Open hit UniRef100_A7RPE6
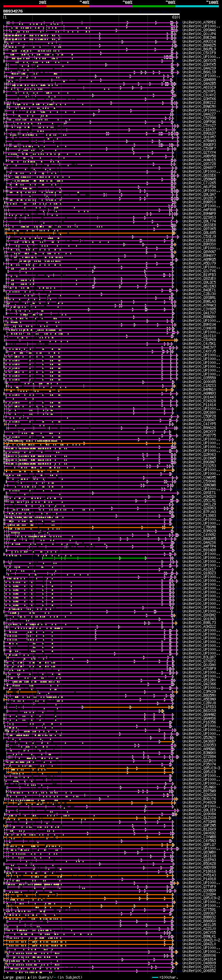Image resolution: width=222 pixels, height=980 pixels. [x=199, y=23]
